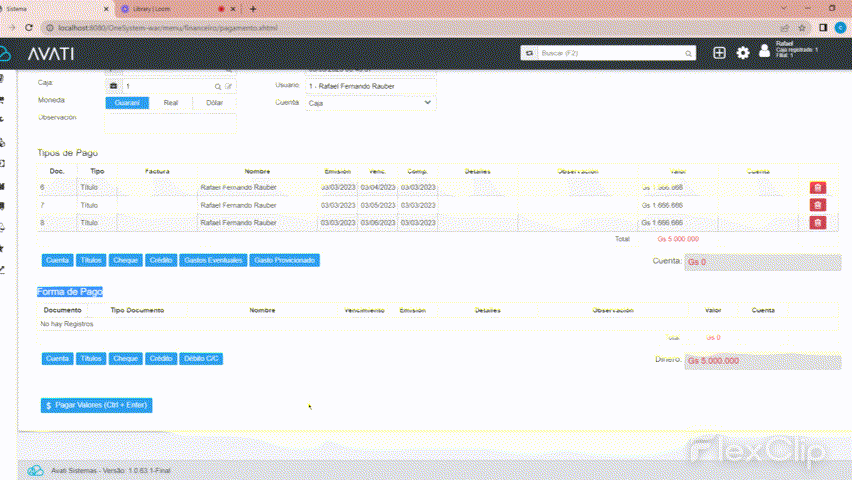This screenshot has width=852, height=480.
Task: Click the swap icon left of Buscar
Action: [x=529, y=53]
